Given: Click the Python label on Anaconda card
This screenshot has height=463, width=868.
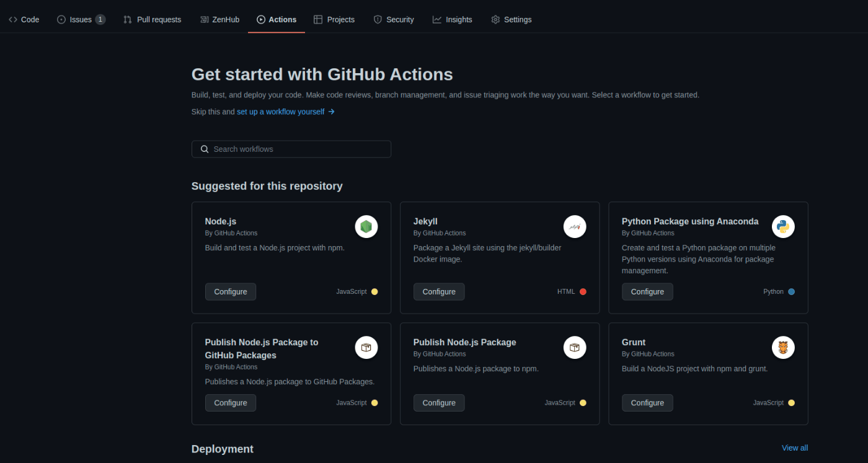Looking at the screenshot, I should [x=773, y=292].
